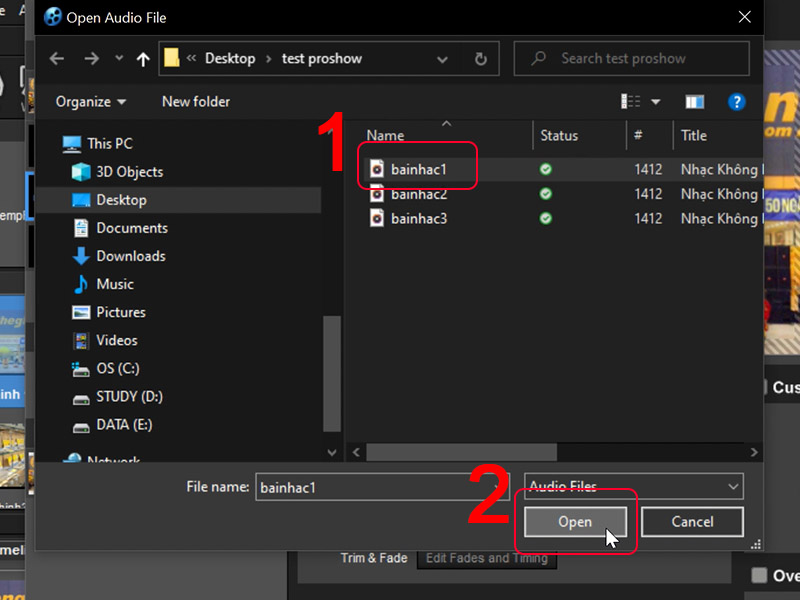The height and width of the screenshot is (600, 800).
Task: Go up one folder level
Action: [142, 59]
